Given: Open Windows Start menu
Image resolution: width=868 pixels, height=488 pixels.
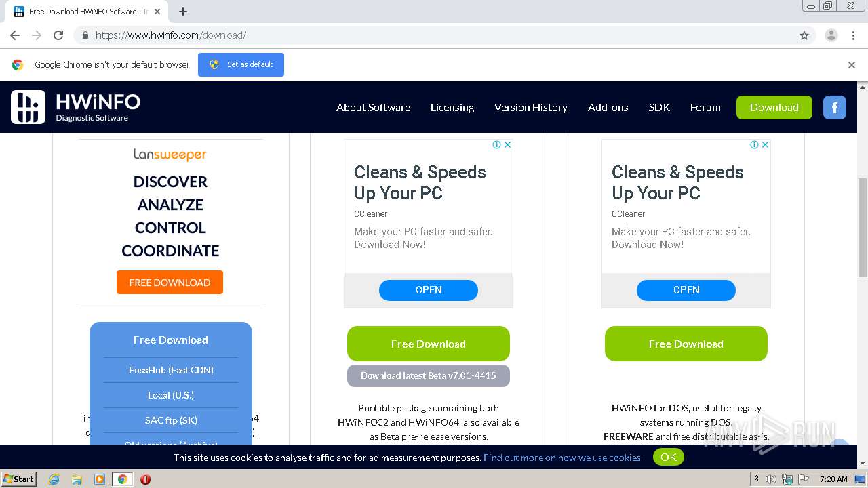Looking at the screenshot, I should 19,479.
